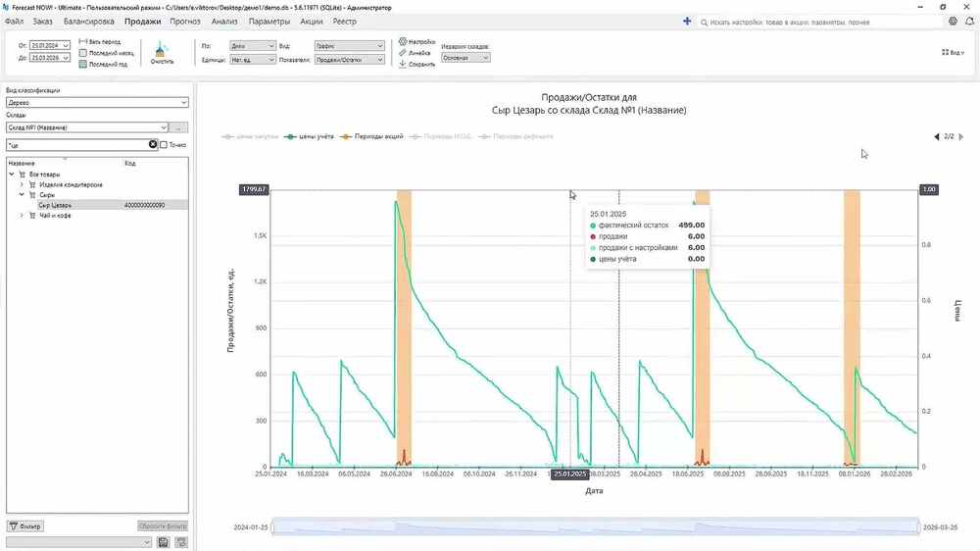
Task: Open the Единицы units dropdown
Action: click(253, 60)
